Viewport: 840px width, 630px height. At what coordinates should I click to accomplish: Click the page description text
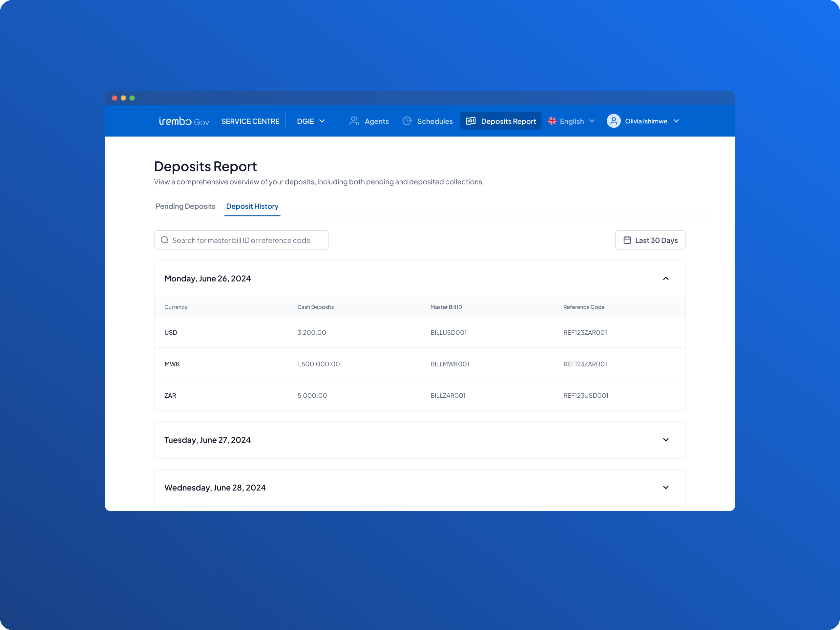(x=319, y=181)
